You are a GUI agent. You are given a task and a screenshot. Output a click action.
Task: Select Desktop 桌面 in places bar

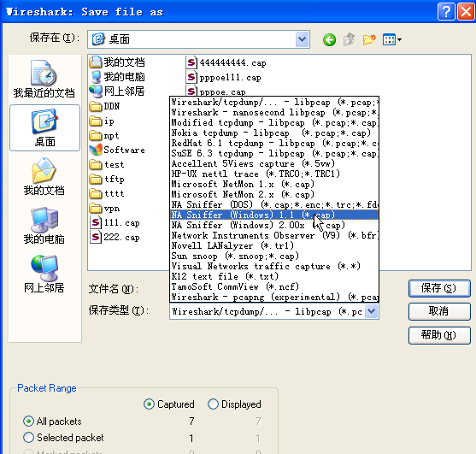point(44,127)
